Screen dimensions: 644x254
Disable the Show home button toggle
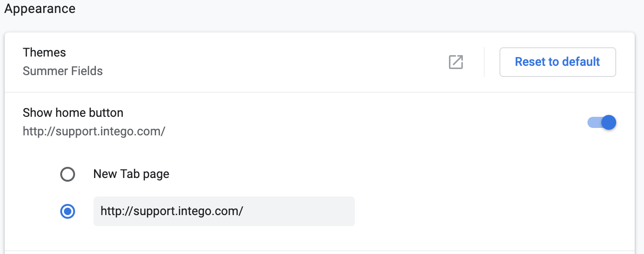[602, 122]
